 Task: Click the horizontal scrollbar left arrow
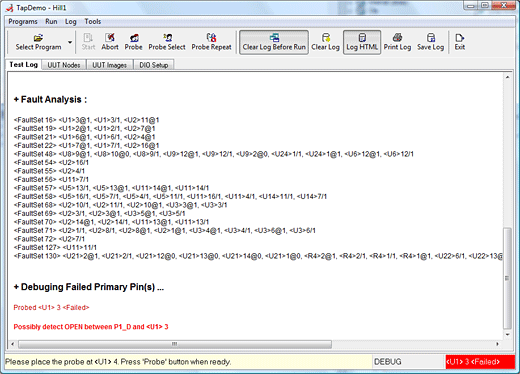[x=13, y=344]
